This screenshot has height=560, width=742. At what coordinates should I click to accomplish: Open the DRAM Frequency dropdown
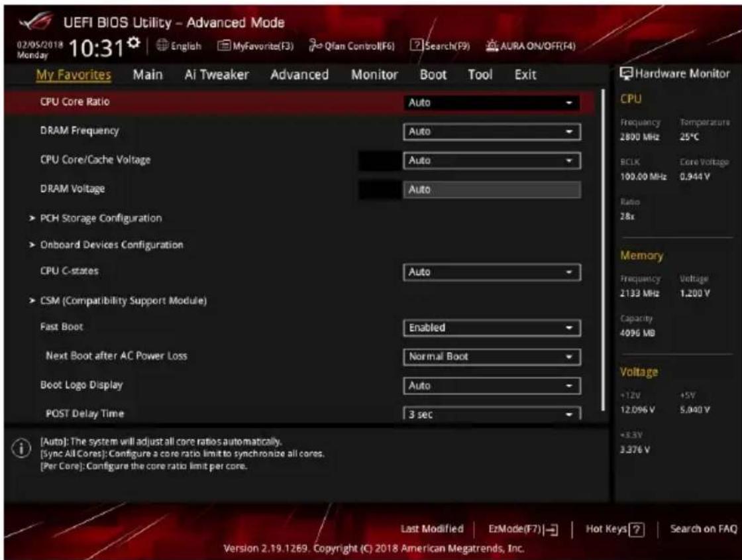tap(492, 132)
